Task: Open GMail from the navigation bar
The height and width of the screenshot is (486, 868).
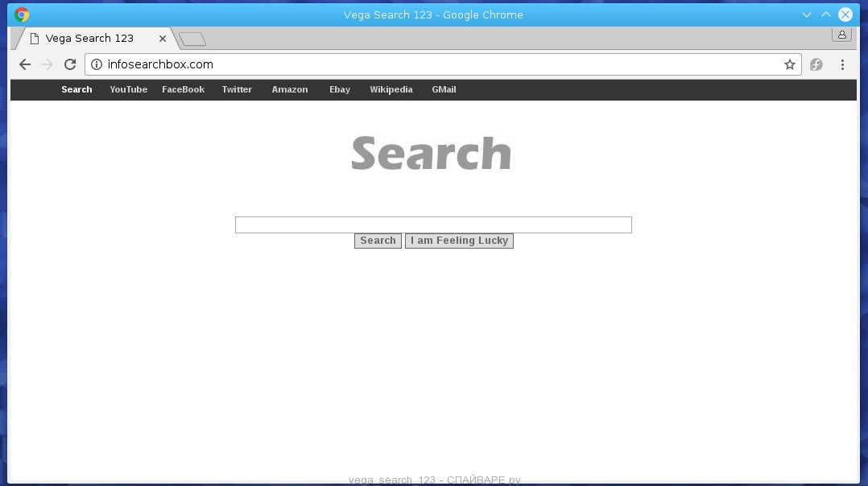Action: tap(444, 89)
